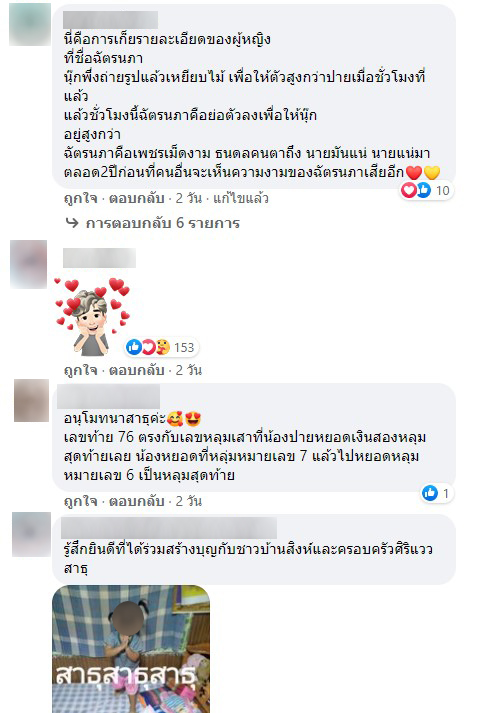Image resolution: width=495 pixels, height=713 pixels.
Task: Expand การตอบกลับ 6 รายการ replies
Action: click(163, 223)
